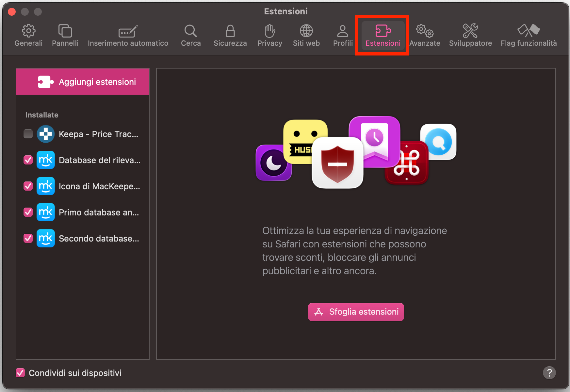Click the blue magnifier app icon
This screenshot has height=392, width=570.
click(x=438, y=142)
